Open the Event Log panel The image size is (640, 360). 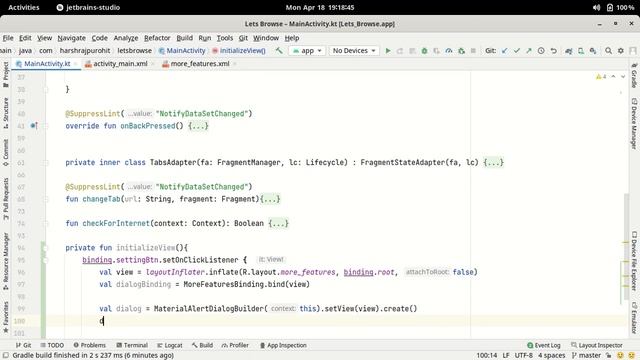pos(544,345)
